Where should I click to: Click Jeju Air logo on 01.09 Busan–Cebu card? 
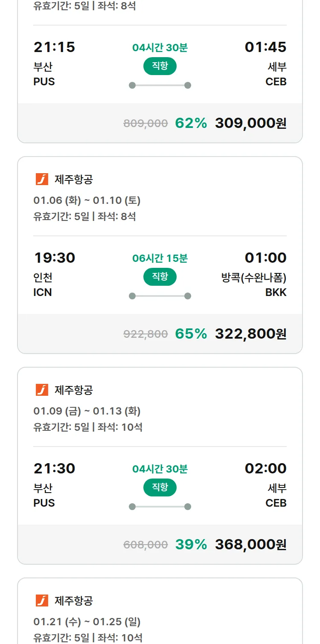click(x=42, y=390)
